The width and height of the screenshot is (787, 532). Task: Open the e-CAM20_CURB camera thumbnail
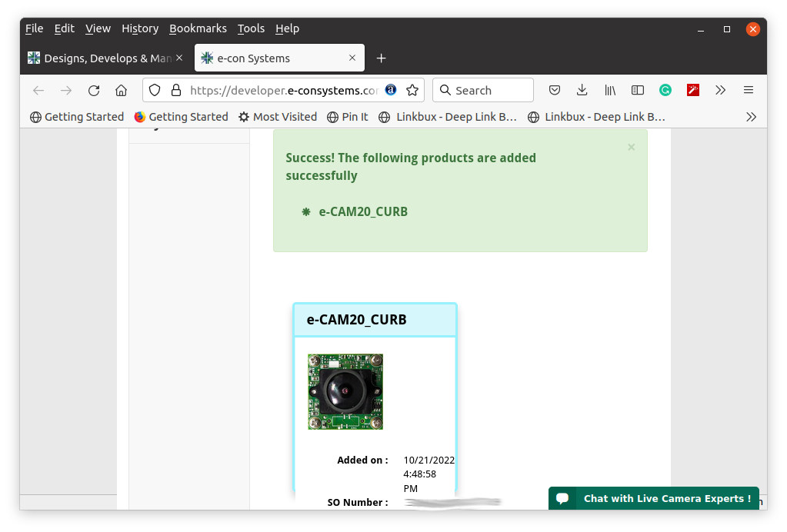click(345, 391)
